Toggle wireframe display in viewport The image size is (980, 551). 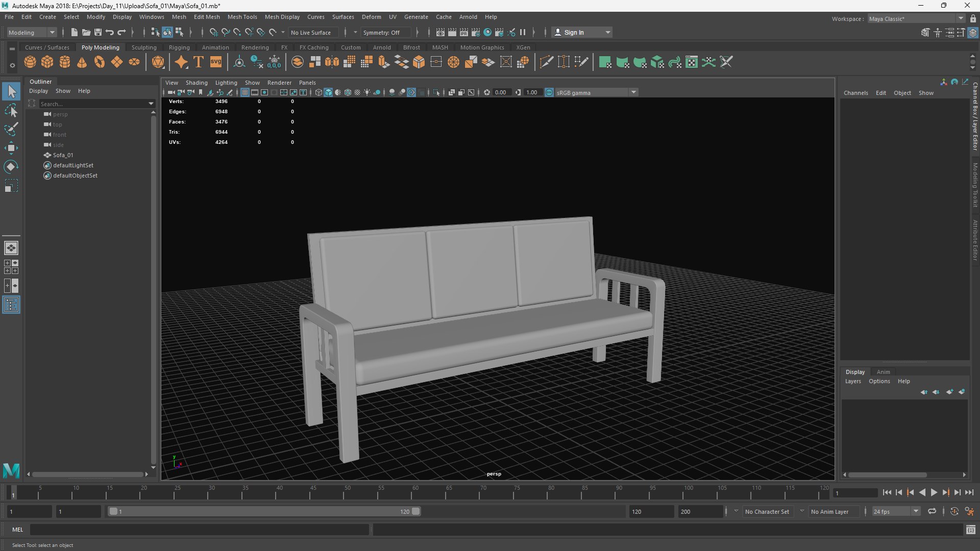point(318,92)
